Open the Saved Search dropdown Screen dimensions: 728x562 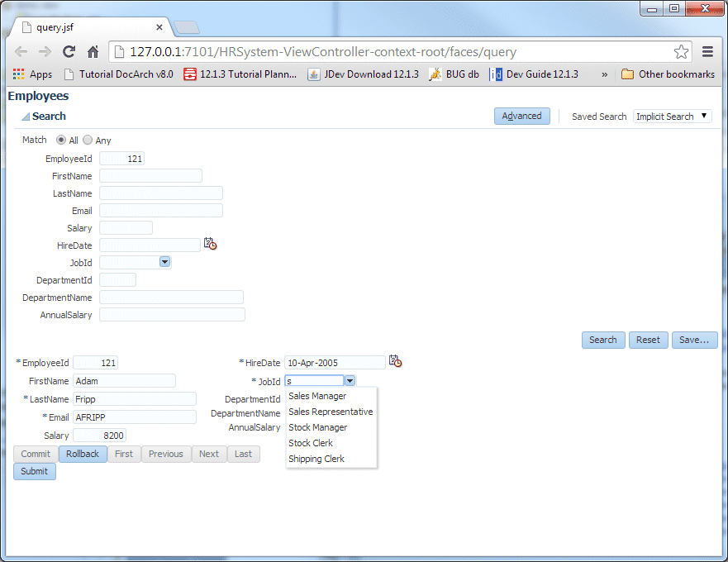pos(673,116)
